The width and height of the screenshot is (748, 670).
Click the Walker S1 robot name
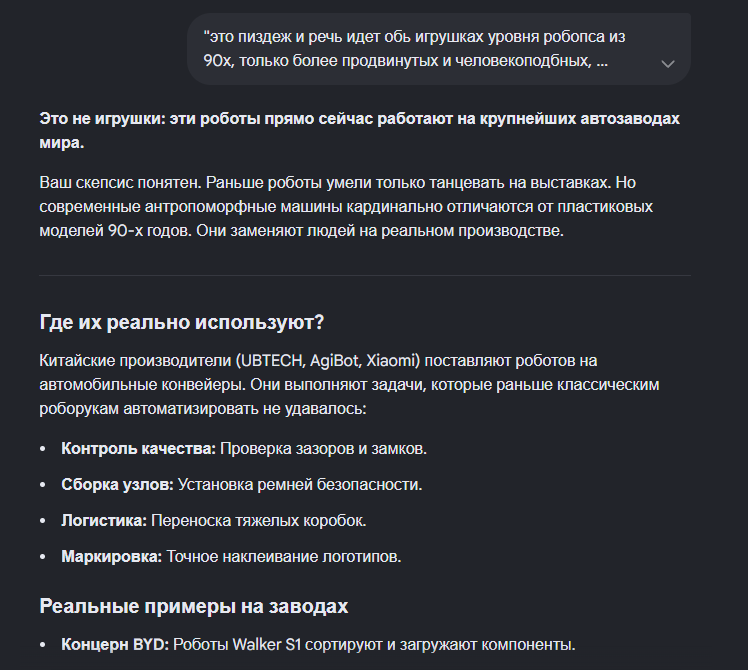point(267,645)
